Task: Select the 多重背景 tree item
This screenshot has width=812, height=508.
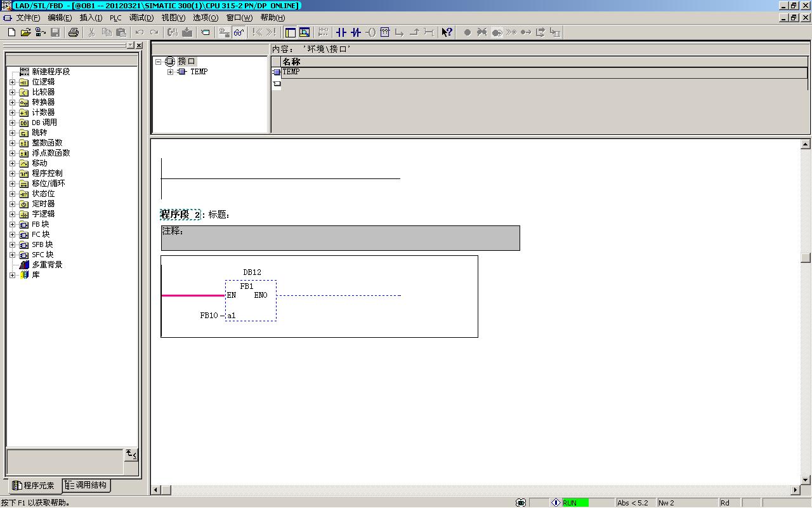Action: pyautogui.click(x=47, y=265)
